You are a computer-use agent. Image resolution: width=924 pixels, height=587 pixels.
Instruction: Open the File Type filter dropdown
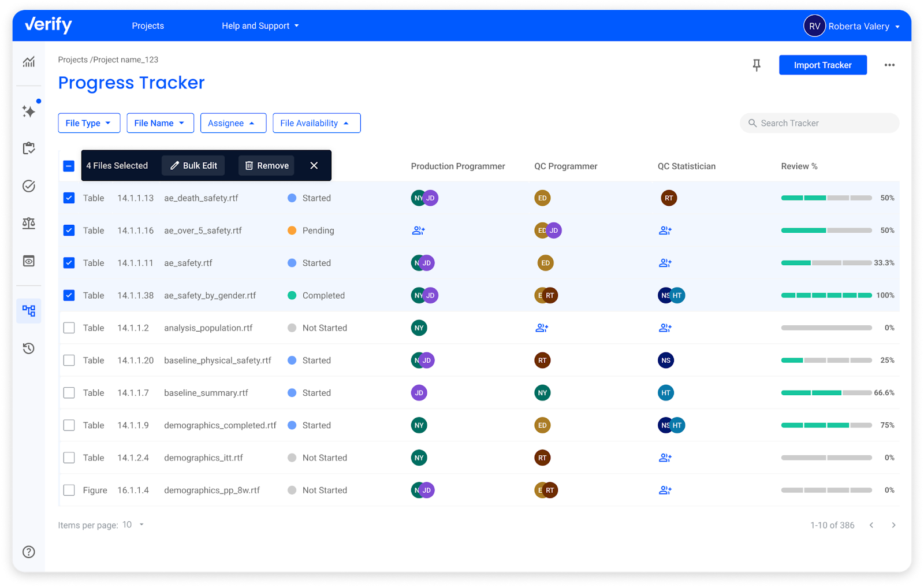point(89,122)
